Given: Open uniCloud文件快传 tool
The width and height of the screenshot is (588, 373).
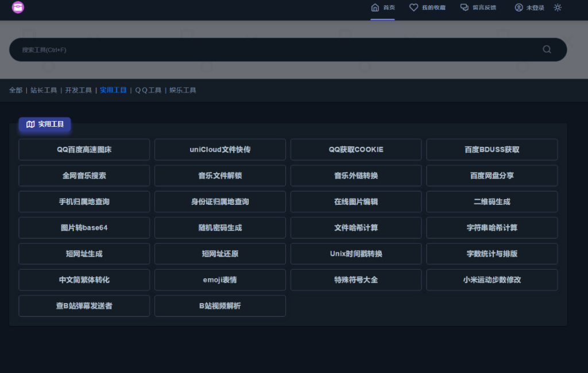Looking at the screenshot, I should [220, 150].
